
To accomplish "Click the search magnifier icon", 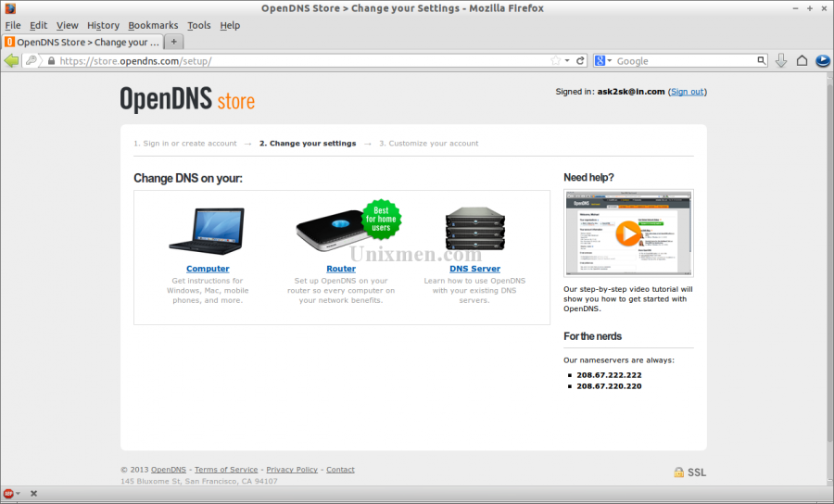I will pyautogui.click(x=762, y=60).
